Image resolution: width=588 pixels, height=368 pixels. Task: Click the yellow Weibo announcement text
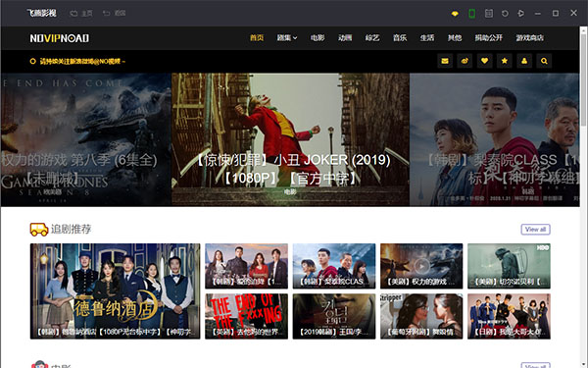point(82,61)
